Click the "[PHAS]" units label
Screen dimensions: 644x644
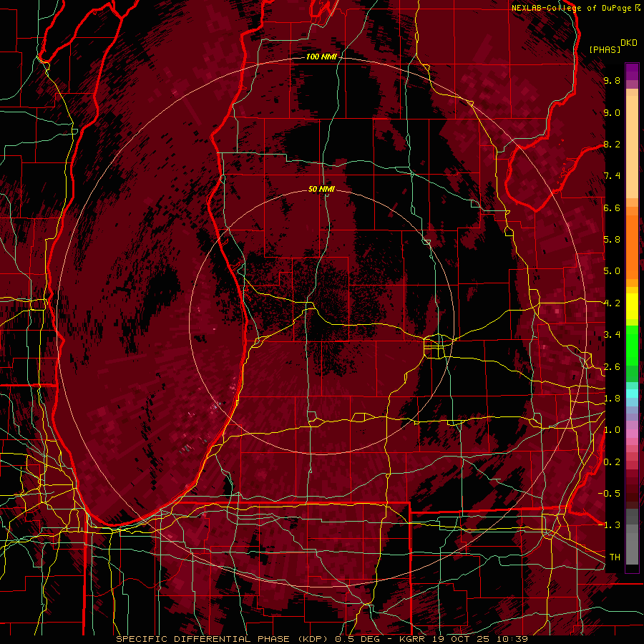click(x=605, y=49)
